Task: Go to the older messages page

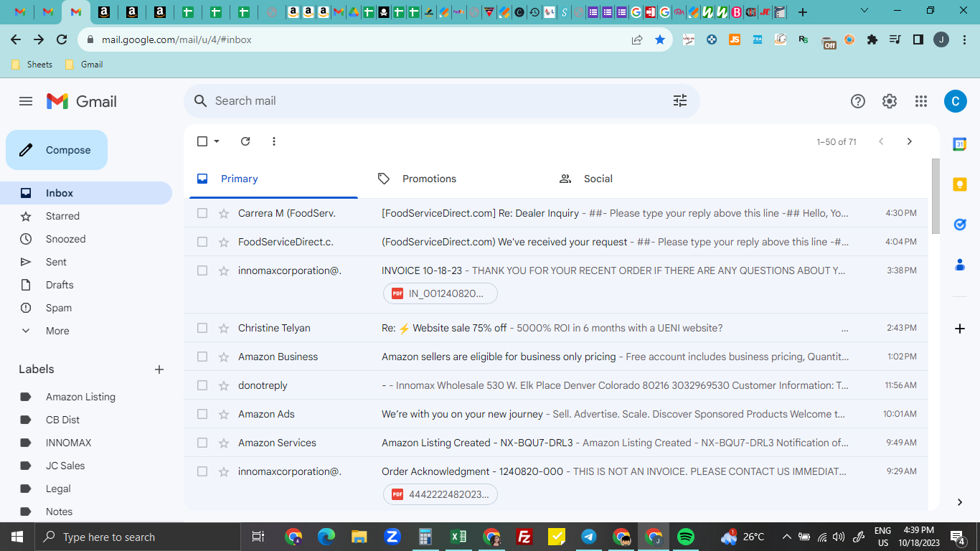Action: (x=909, y=141)
